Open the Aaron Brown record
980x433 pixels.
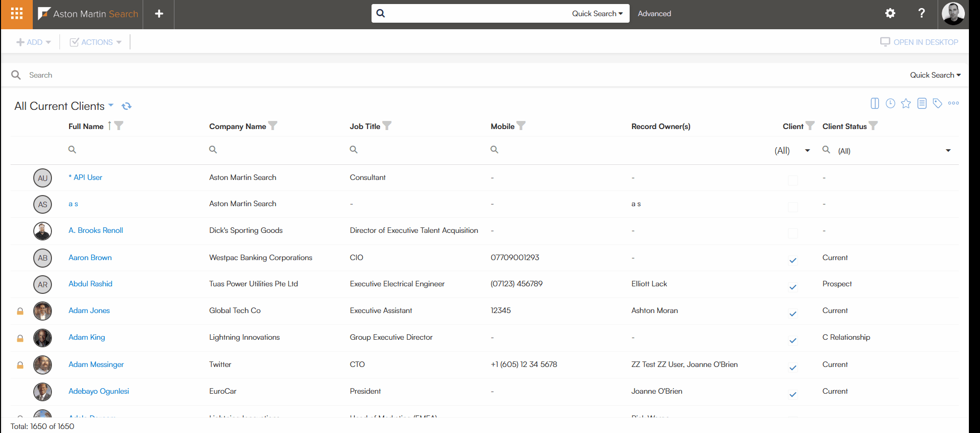(x=90, y=258)
